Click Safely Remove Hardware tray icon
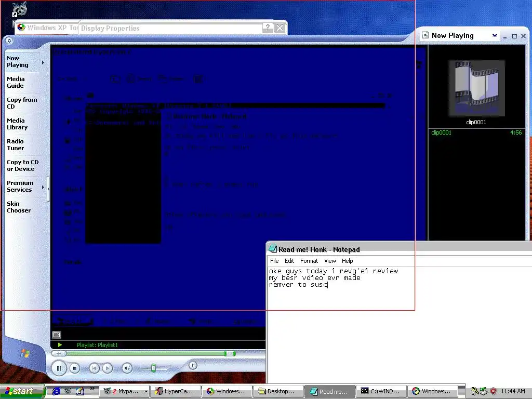 pyautogui.click(x=484, y=391)
